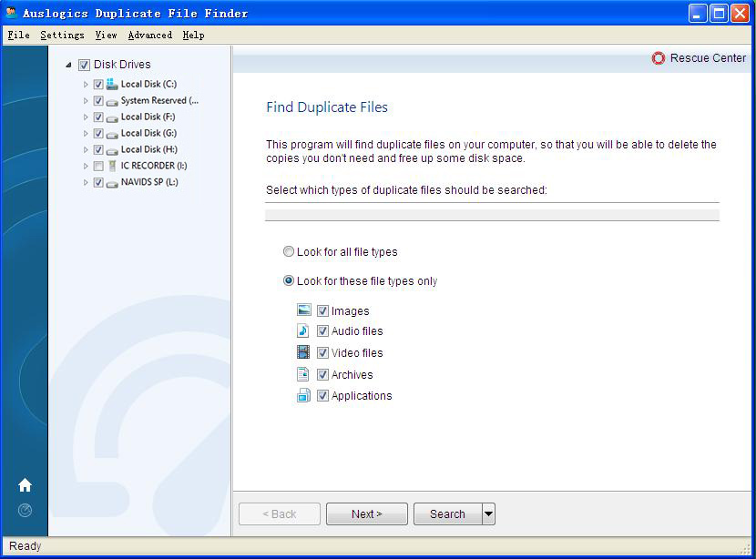The width and height of the screenshot is (756, 559).
Task: Open the Settings menu
Action: click(62, 35)
